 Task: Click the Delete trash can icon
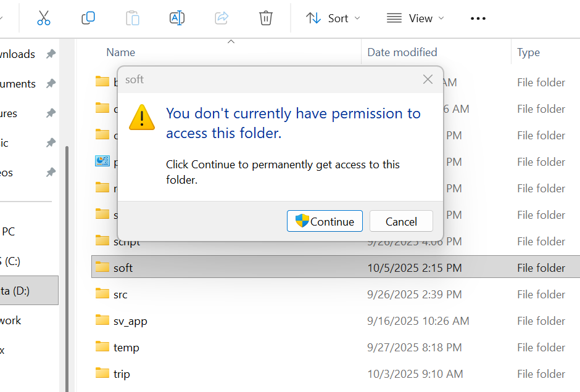click(265, 18)
